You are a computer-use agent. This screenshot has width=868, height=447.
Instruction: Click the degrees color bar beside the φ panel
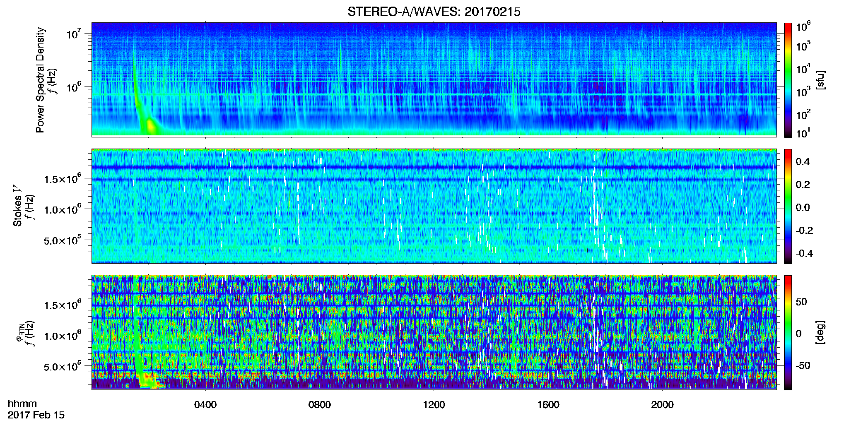click(x=788, y=332)
